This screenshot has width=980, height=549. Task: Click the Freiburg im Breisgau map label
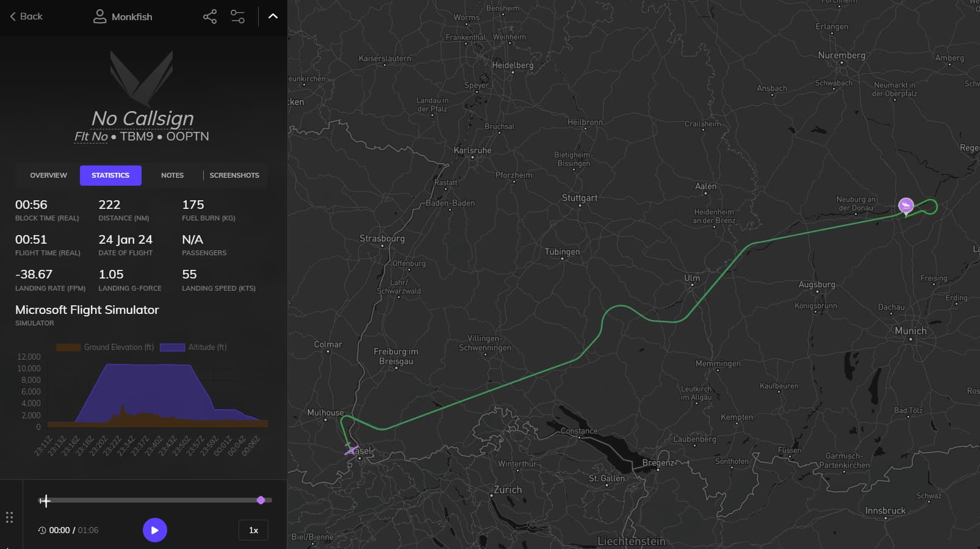tap(396, 356)
